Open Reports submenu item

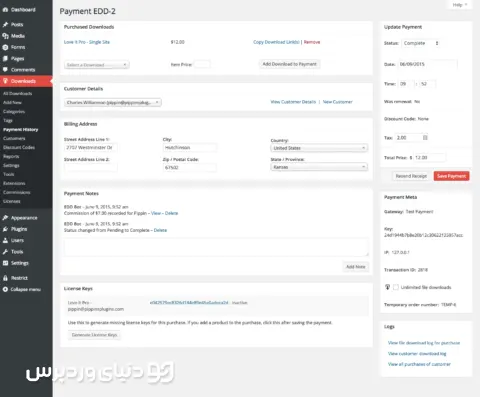pos(11,156)
